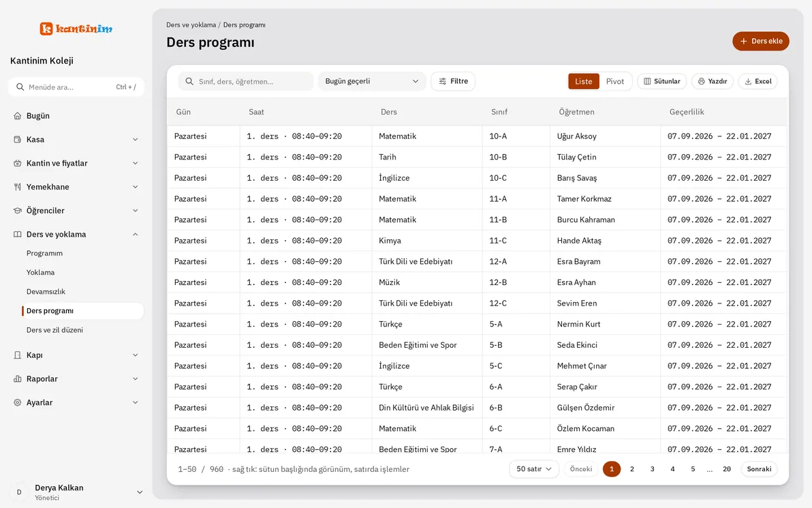Switch to Pivot view
This screenshot has width=812, height=508.
[x=615, y=81]
